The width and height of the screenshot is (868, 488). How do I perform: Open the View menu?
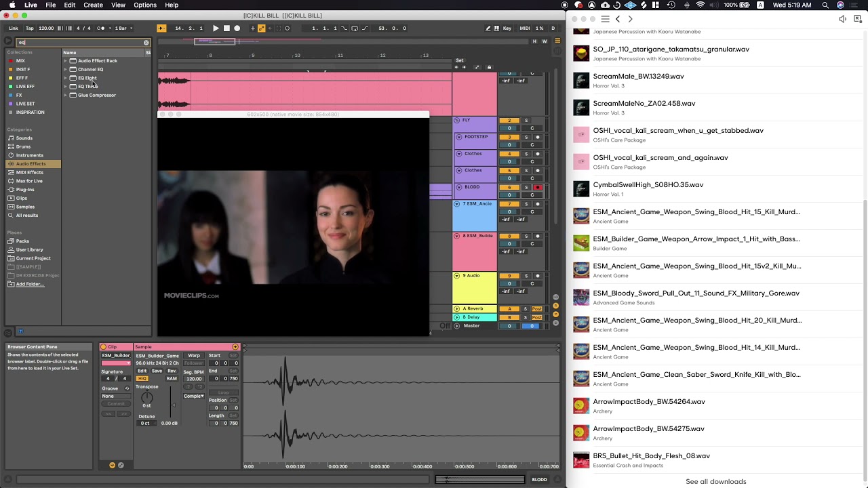(118, 5)
